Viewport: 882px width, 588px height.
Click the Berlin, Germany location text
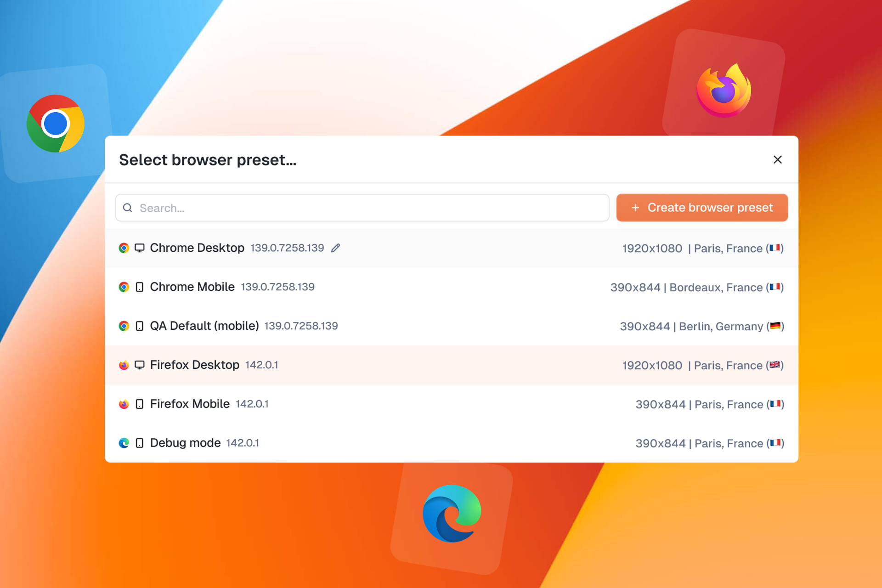click(721, 327)
